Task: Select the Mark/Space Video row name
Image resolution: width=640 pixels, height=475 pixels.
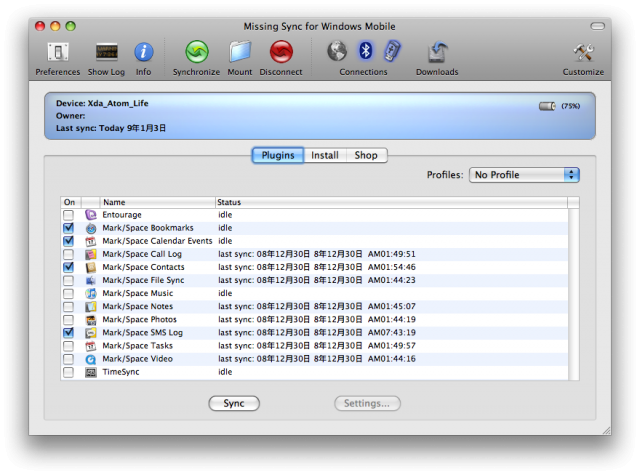Action: point(138,359)
